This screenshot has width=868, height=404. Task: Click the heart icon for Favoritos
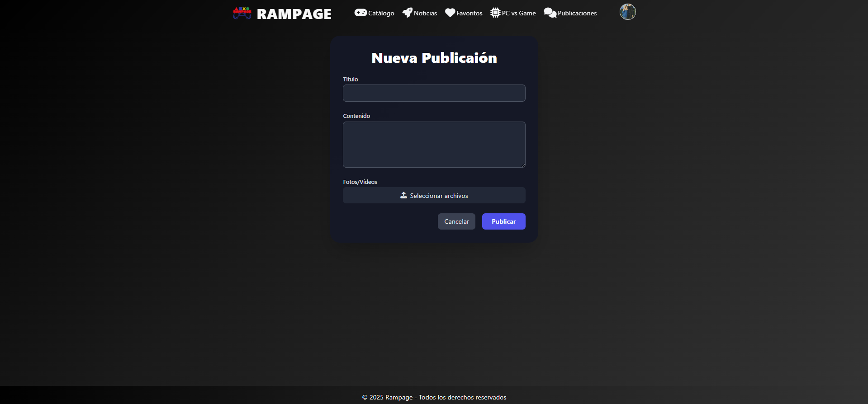click(x=450, y=13)
